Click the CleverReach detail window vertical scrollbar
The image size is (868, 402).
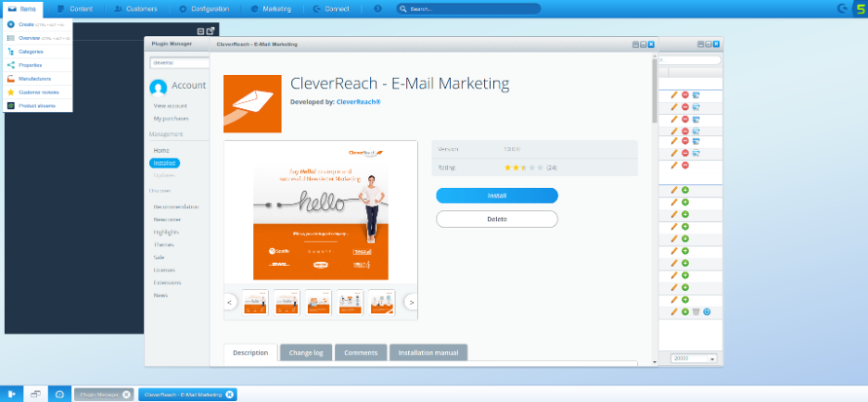click(655, 92)
